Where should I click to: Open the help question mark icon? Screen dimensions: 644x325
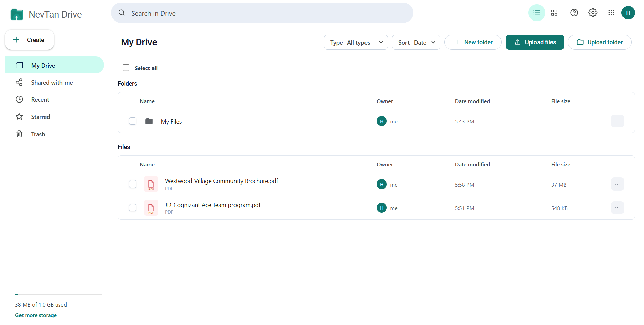point(574,13)
